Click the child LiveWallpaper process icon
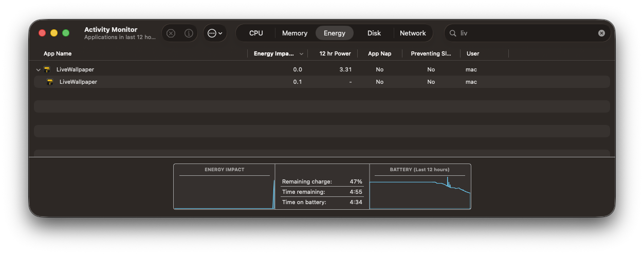The width and height of the screenshot is (644, 255). [x=50, y=82]
